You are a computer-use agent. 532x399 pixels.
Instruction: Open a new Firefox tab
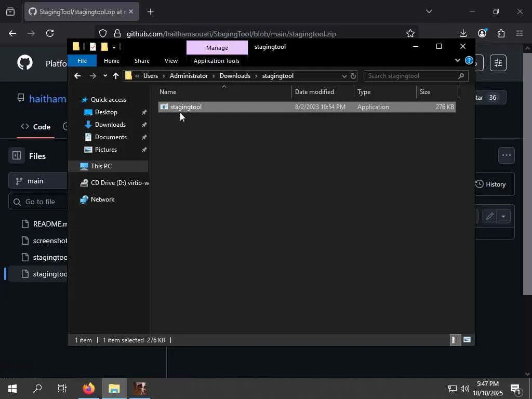pyautogui.click(x=151, y=12)
